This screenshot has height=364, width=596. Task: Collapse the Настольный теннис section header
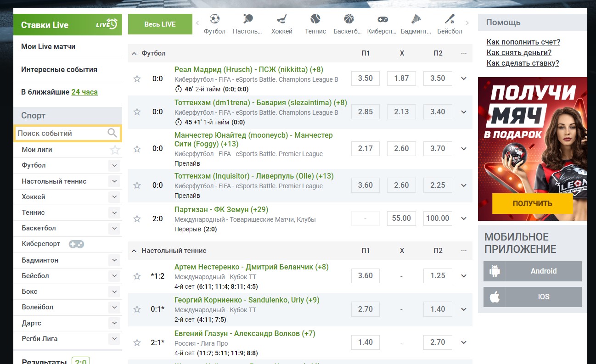[x=134, y=251]
